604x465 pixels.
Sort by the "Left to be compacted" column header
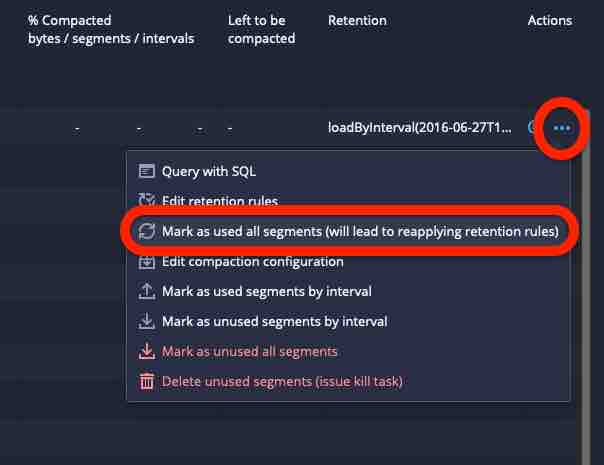tap(262, 29)
